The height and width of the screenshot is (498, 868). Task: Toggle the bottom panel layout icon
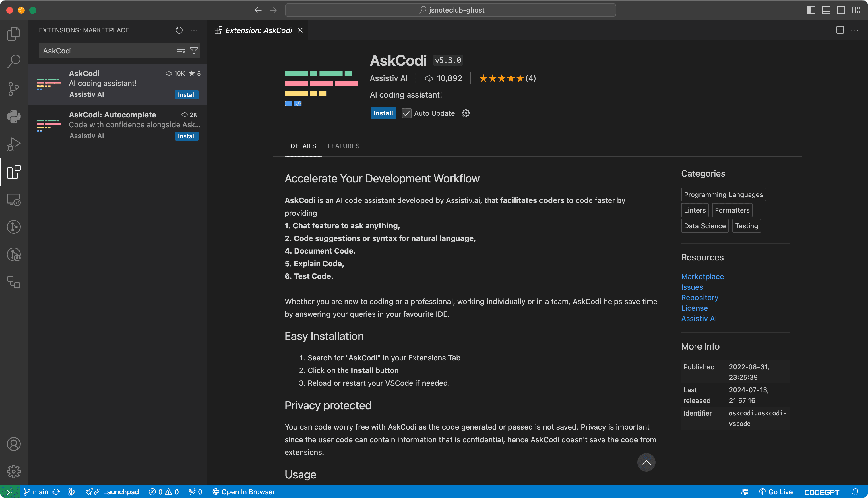[x=826, y=10]
